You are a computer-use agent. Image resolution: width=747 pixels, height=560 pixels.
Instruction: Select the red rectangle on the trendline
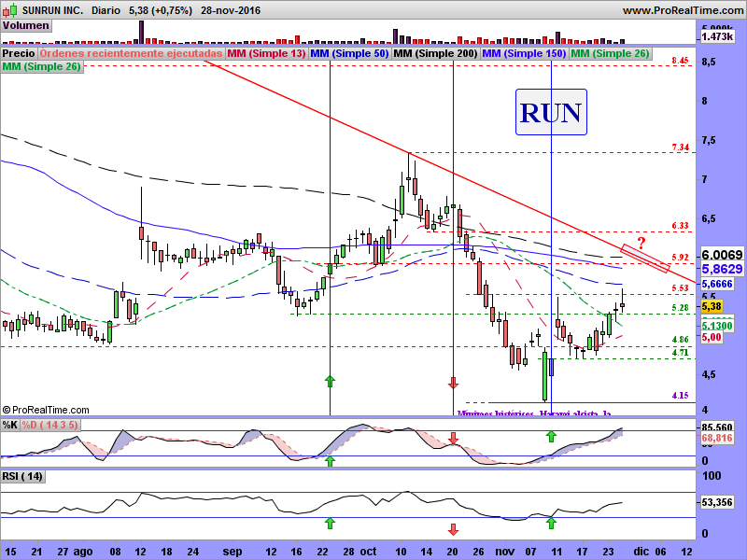645,259
